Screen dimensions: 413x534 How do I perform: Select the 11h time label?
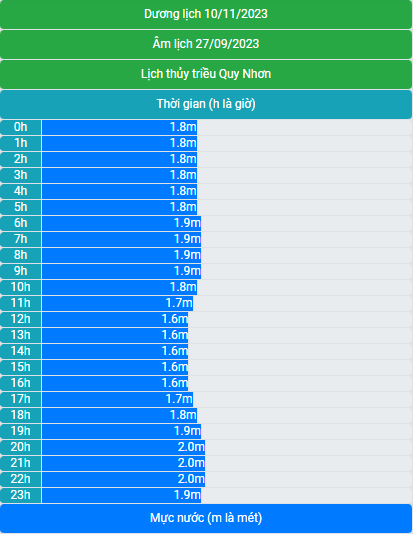pyautogui.click(x=20, y=303)
